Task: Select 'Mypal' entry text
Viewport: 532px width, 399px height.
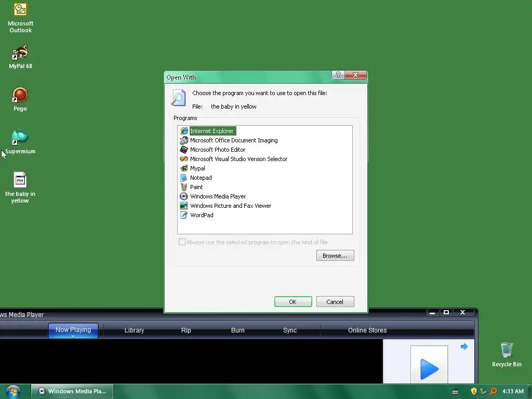Action: (x=197, y=168)
